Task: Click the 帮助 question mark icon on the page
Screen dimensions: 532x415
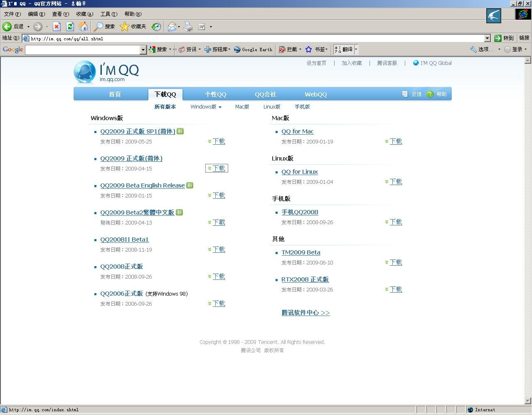Action: point(430,94)
